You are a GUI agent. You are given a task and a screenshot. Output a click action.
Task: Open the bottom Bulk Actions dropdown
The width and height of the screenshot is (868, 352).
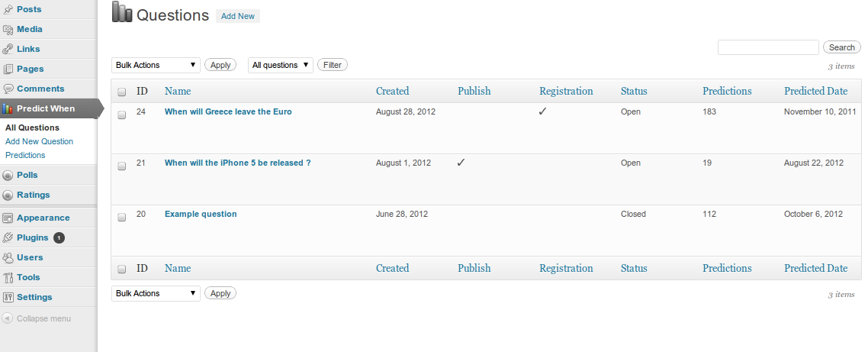156,293
